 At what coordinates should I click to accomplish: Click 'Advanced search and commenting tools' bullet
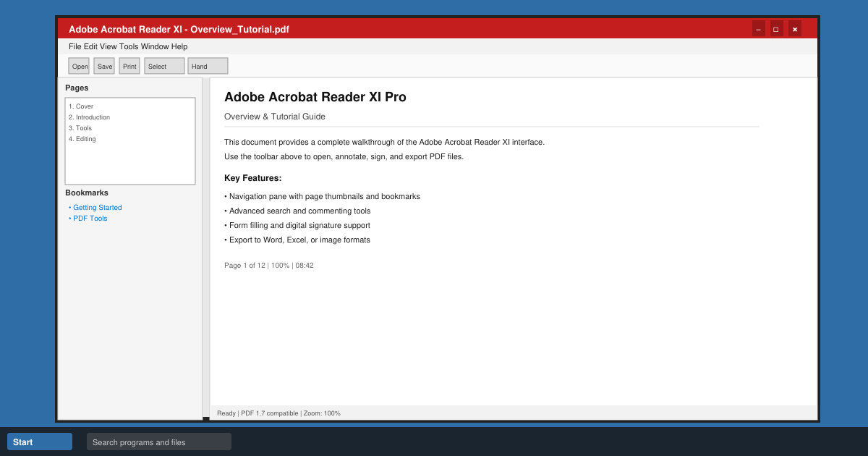point(297,211)
